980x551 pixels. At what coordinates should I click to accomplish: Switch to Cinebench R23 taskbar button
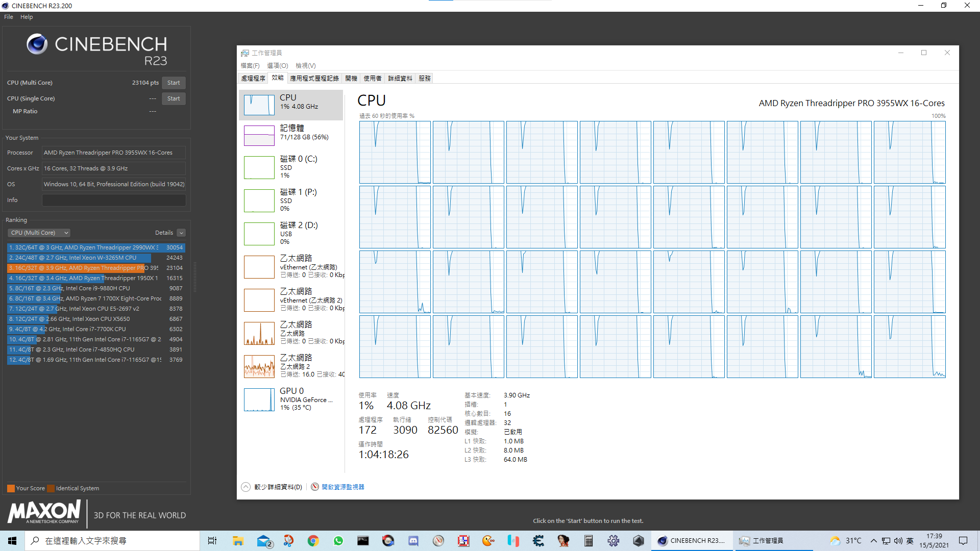692,541
